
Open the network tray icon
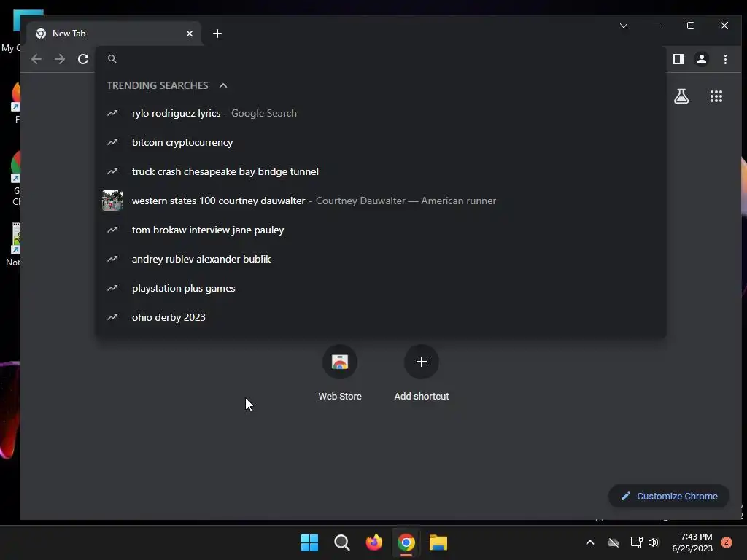[x=636, y=542]
